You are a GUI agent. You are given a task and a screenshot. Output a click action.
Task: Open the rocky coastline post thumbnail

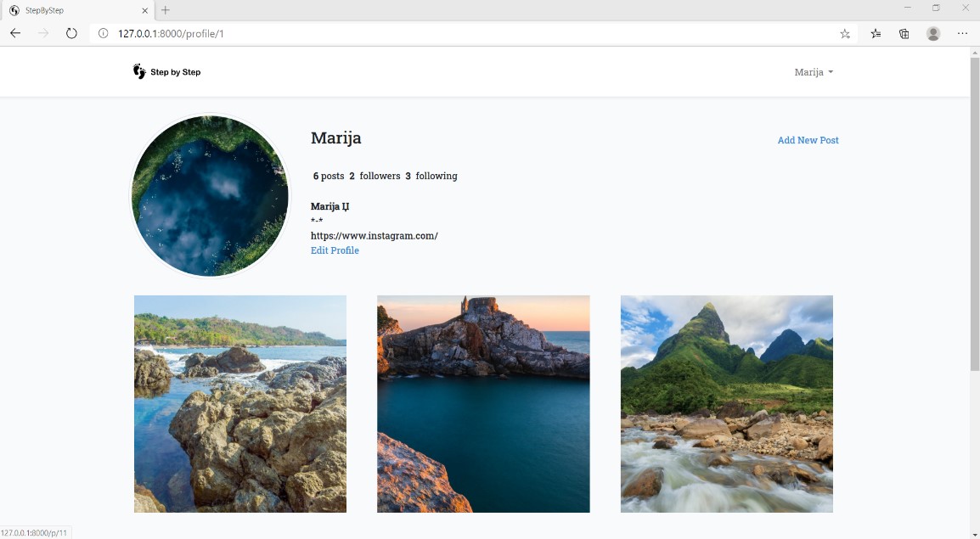tap(239, 403)
